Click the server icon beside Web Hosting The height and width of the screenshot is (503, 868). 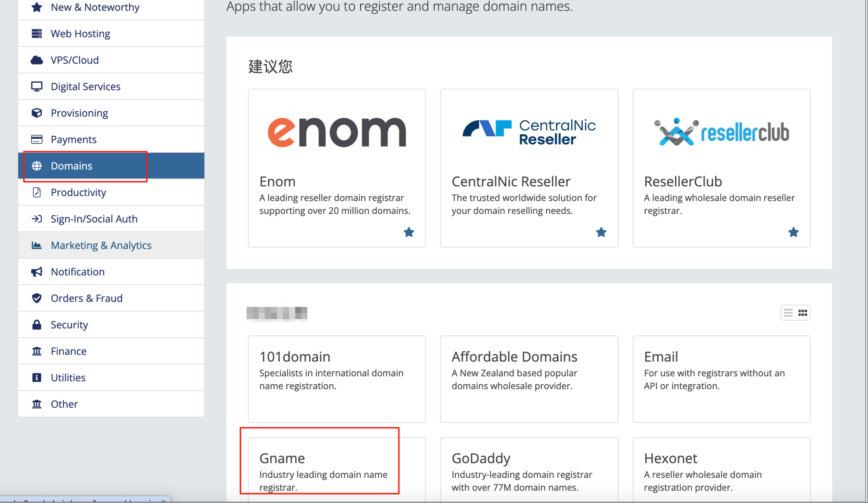[36, 33]
